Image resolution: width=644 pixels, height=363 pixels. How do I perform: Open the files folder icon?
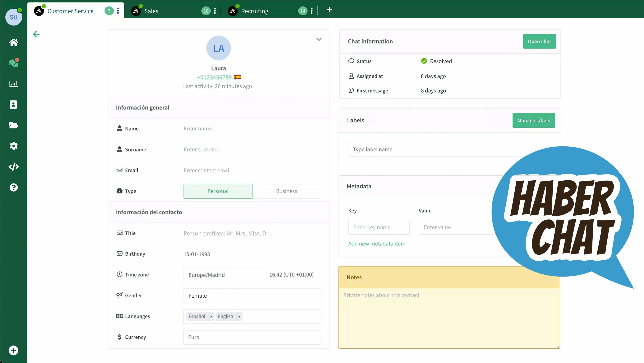point(13,125)
